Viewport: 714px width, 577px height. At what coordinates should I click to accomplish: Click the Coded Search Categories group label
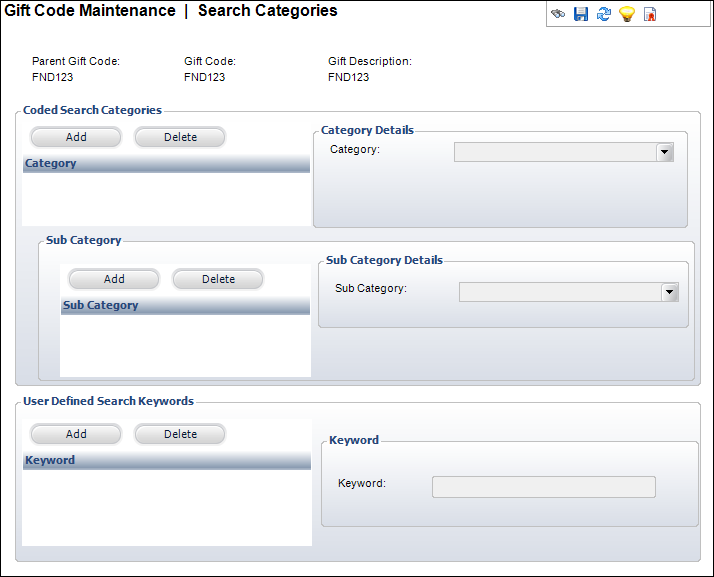click(92, 110)
